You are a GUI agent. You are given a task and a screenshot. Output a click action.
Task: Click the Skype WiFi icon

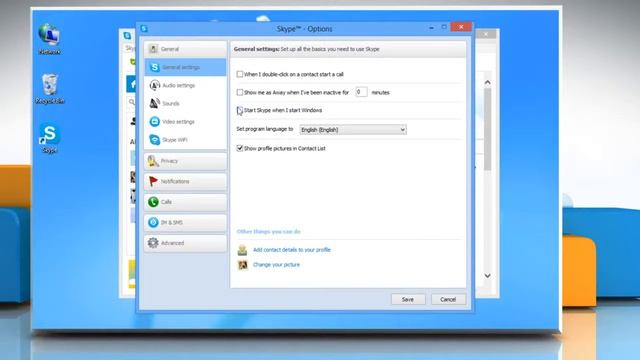(154, 140)
